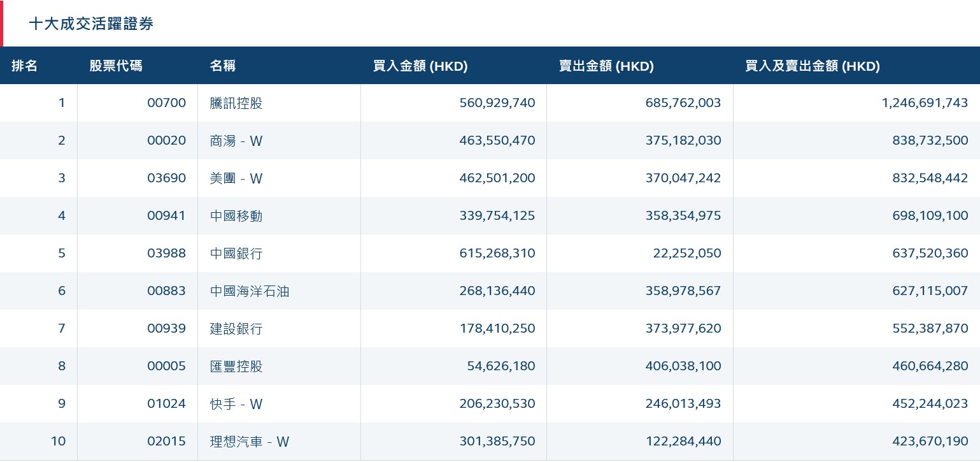Open the 商湯 - W stock name
980x462 pixels.
click(236, 141)
